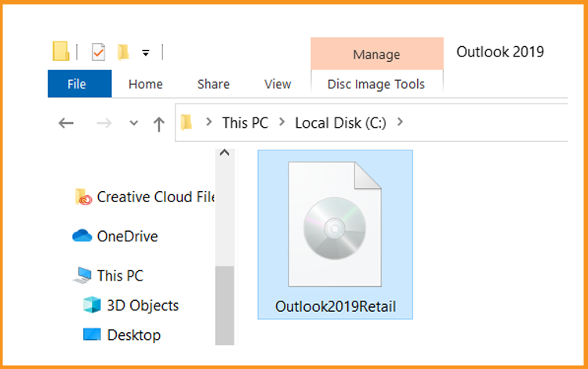Open the File menu tab
The height and width of the screenshot is (369, 588).
pos(79,84)
